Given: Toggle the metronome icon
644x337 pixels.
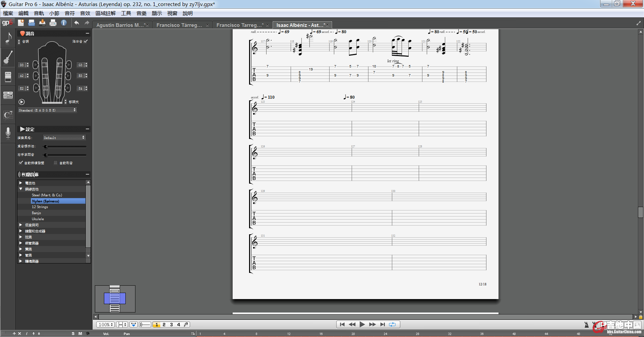Looking at the screenshot, I should pos(586,325).
